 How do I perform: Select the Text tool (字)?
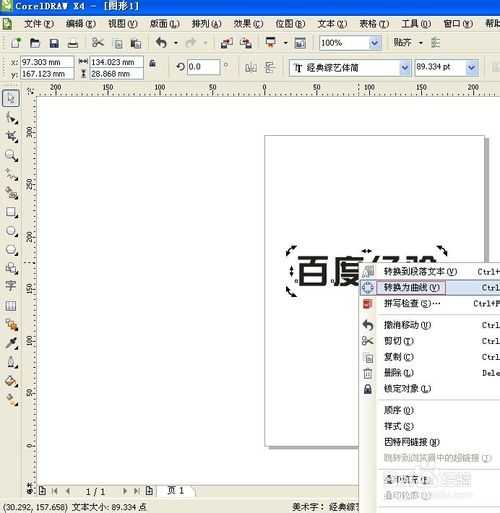coord(11,286)
